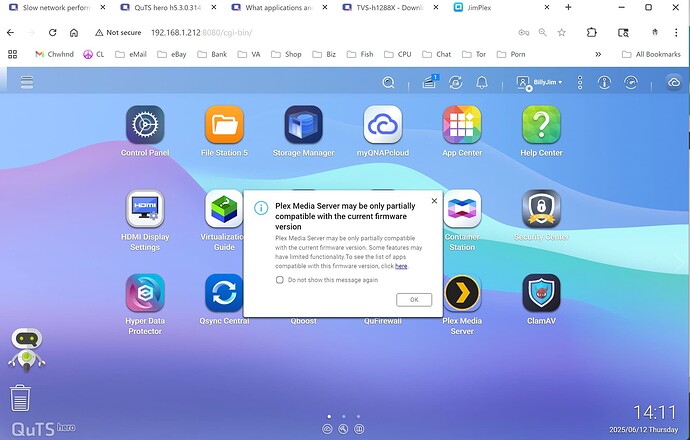Viewport: 690px width, 440px height.
Task: Open saved passwords key icon
Action: pyautogui.click(x=524, y=33)
